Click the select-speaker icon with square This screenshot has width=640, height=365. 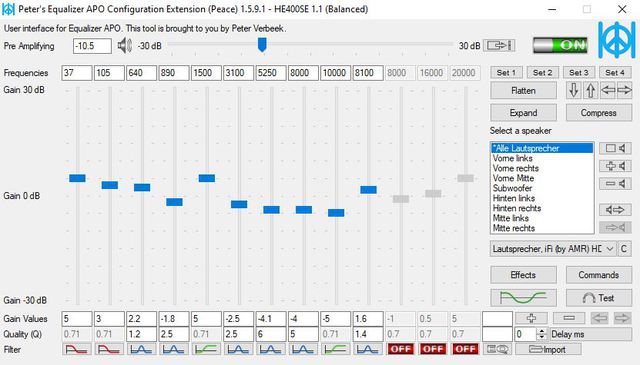[615, 148]
